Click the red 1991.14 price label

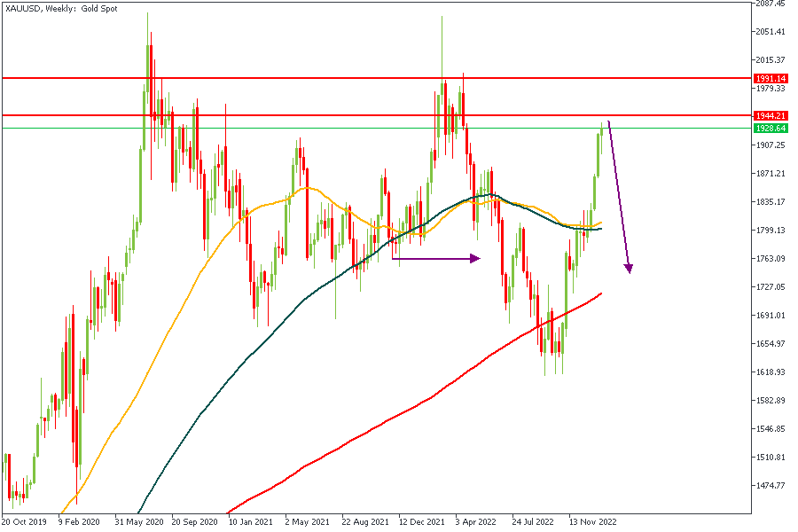click(x=771, y=78)
